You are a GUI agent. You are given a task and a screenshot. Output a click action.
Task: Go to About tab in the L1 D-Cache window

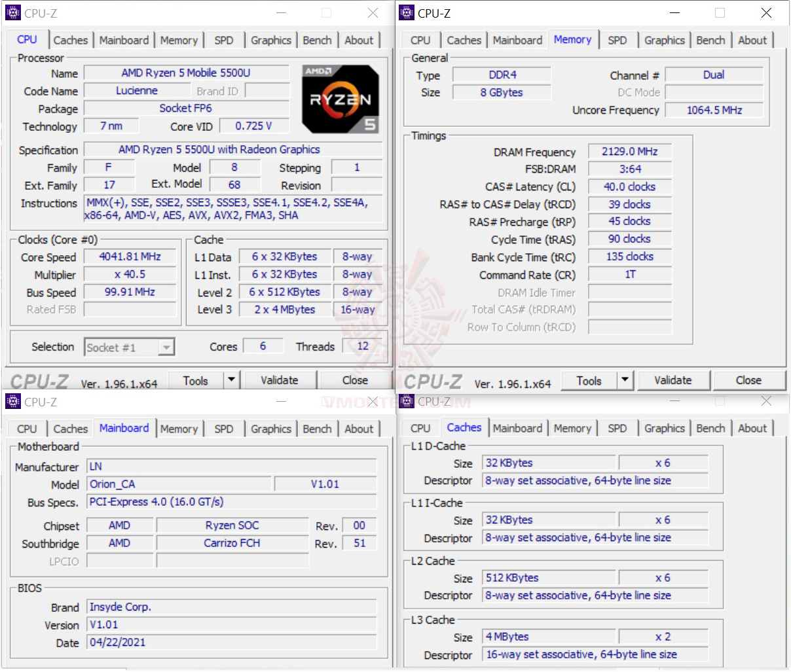(x=752, y=428)
